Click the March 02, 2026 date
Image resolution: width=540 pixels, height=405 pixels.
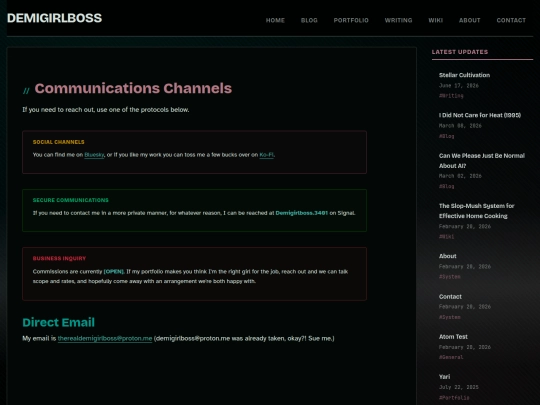click(460, 176)
